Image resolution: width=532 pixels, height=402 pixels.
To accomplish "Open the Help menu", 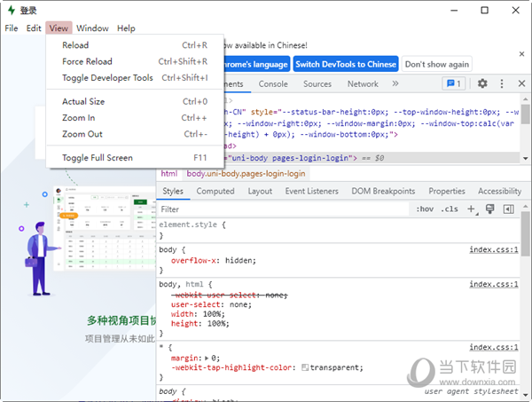I will tap(126, 28).
